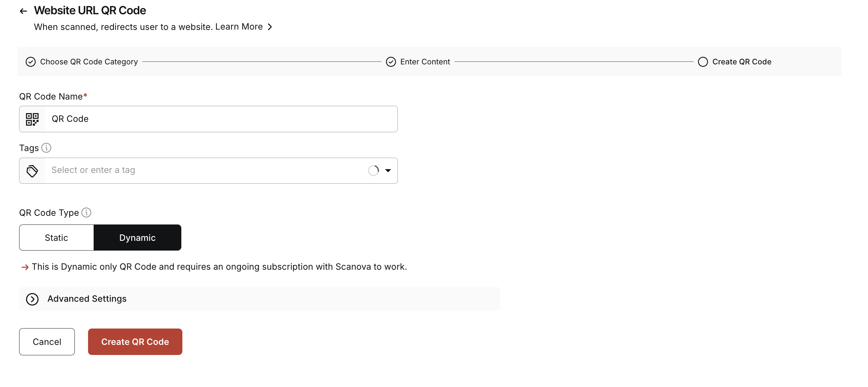Image resolution: width=868 pixels, height=387 pixels.
Task: Switch QR Code Type to Static
Action: point(56,237)
